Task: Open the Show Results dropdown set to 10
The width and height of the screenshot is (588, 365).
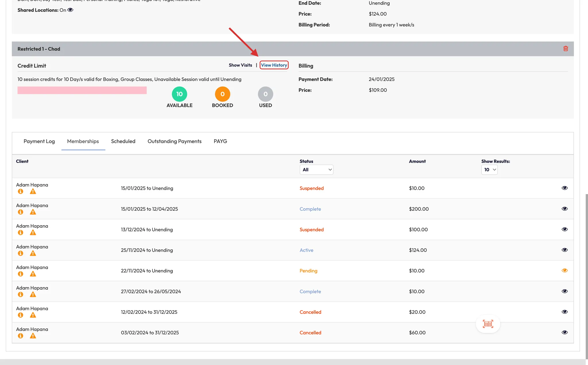Action: [489, 170]
